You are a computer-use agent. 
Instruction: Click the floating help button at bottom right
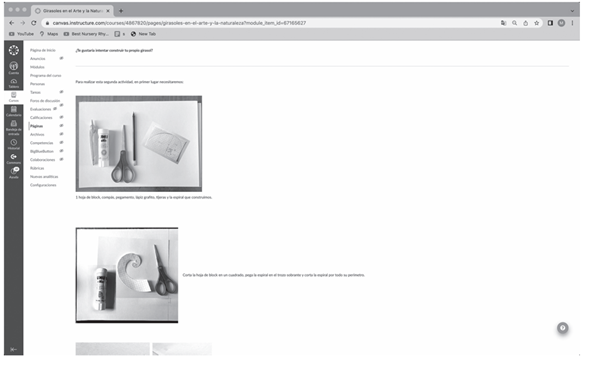click(x=562, y=328)
